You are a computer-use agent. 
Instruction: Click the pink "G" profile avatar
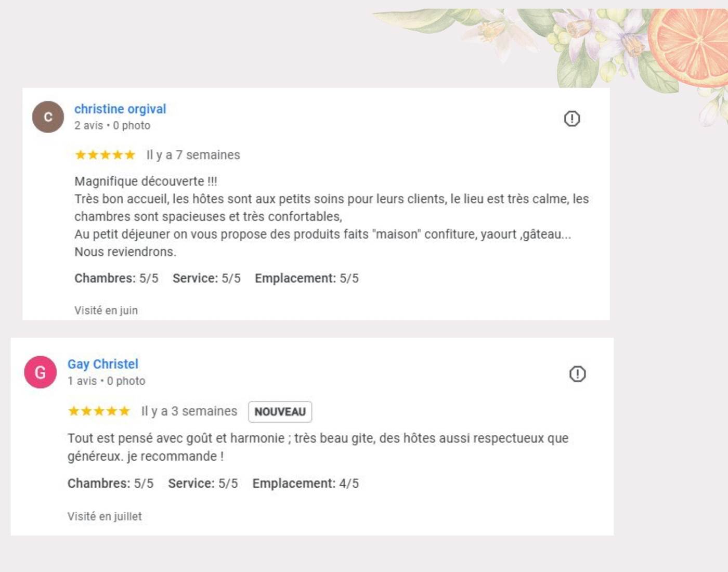(41, 372)
